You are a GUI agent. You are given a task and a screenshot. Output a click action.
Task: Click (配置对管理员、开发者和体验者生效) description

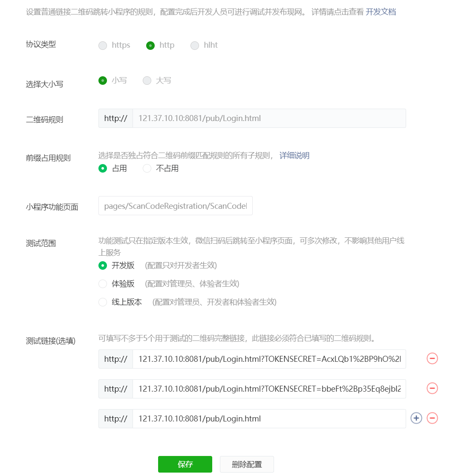(x=214, y=302)
